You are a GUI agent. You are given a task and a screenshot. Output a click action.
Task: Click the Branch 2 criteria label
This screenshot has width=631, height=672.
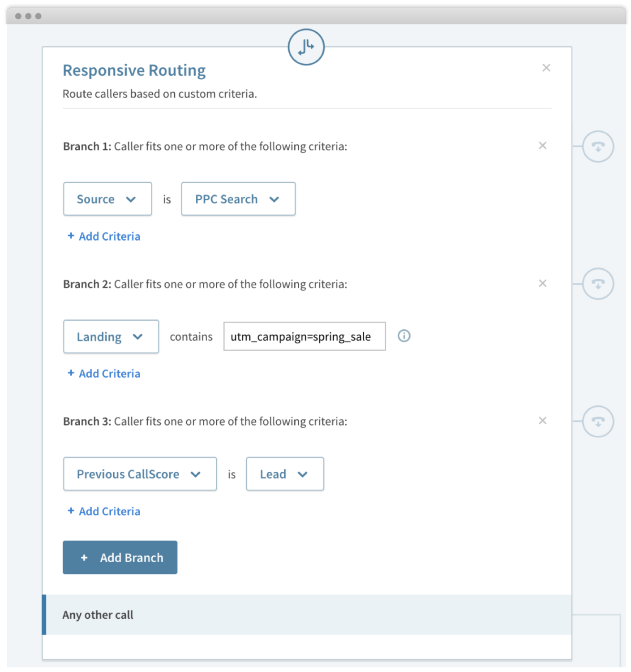[205, 284]
